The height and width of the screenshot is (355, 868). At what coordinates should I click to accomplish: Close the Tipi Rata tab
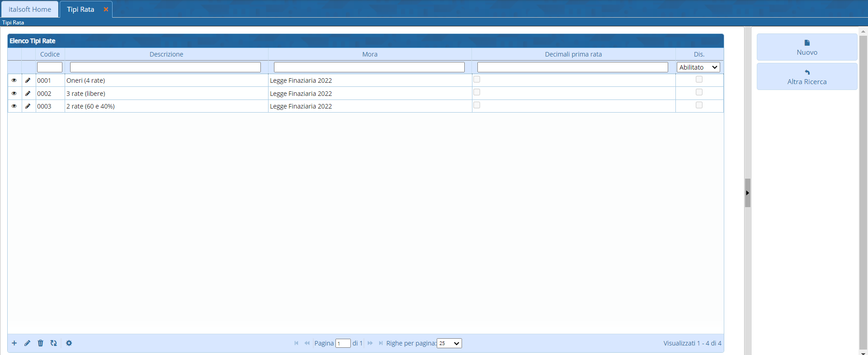click(x=106, y=9)
